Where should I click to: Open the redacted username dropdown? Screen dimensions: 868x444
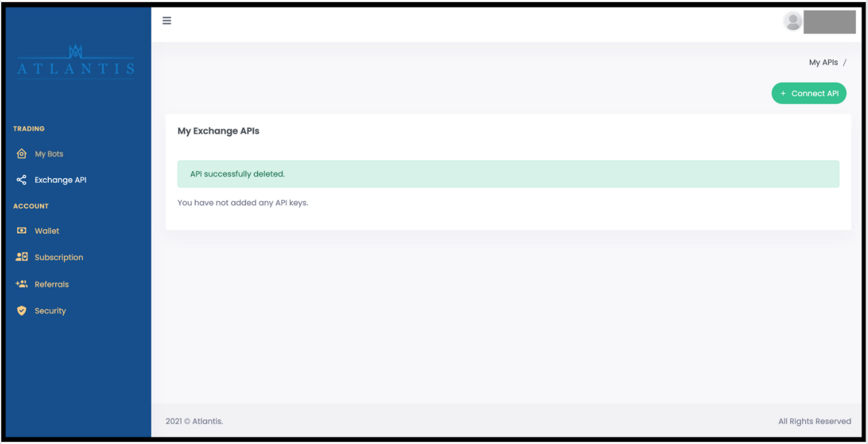tap(830, 22)
